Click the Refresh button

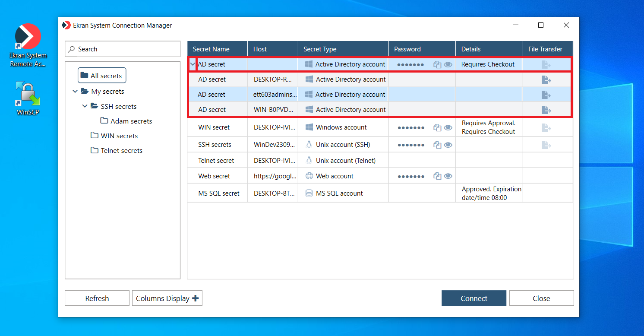click(x=97, y=298)
